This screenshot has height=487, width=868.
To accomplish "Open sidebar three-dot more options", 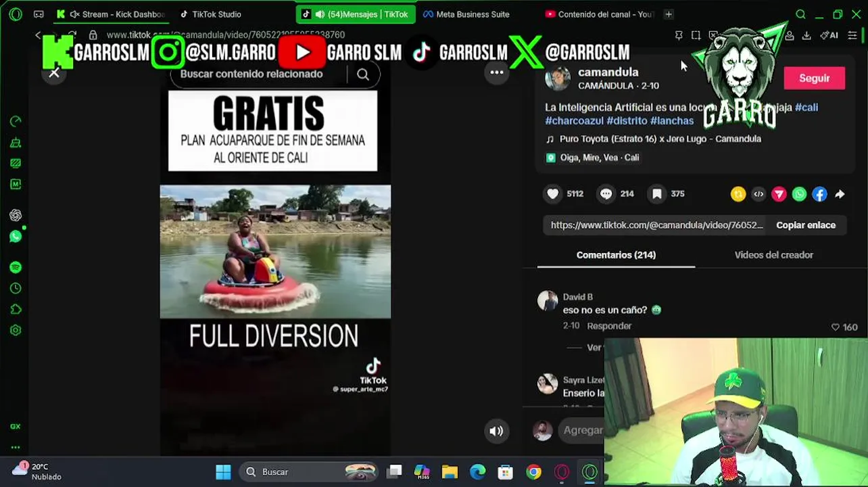I will click(16, 447).
